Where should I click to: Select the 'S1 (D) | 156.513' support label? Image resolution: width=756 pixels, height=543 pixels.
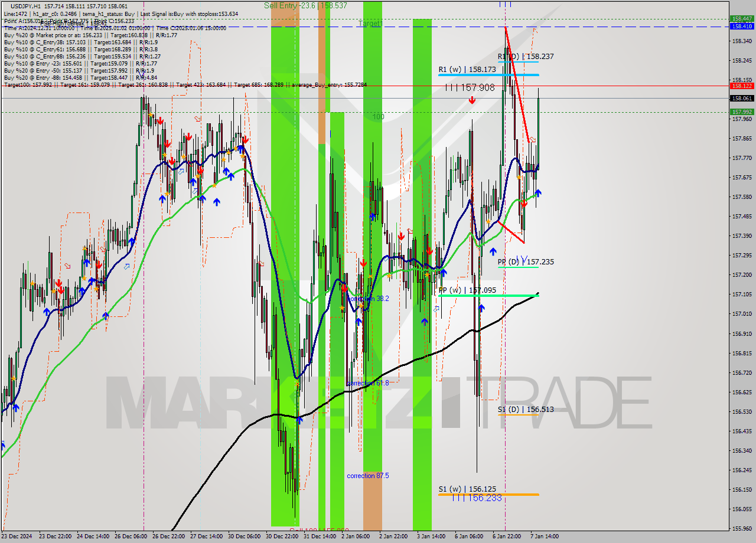click(x=526, y=409)
